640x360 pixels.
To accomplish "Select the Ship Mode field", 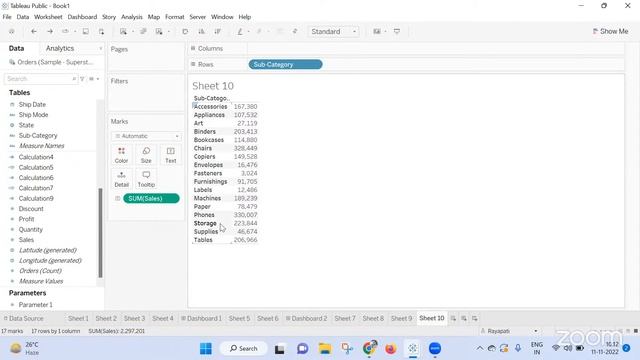I will 33,115.
